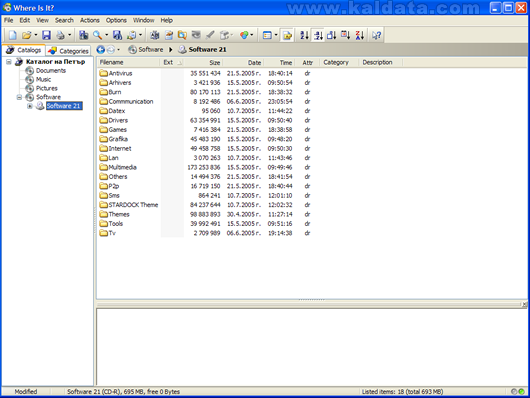
Task: Expand the breadcrumb arrow after Software
Action: pyautogui.click(x=171, y=50)
